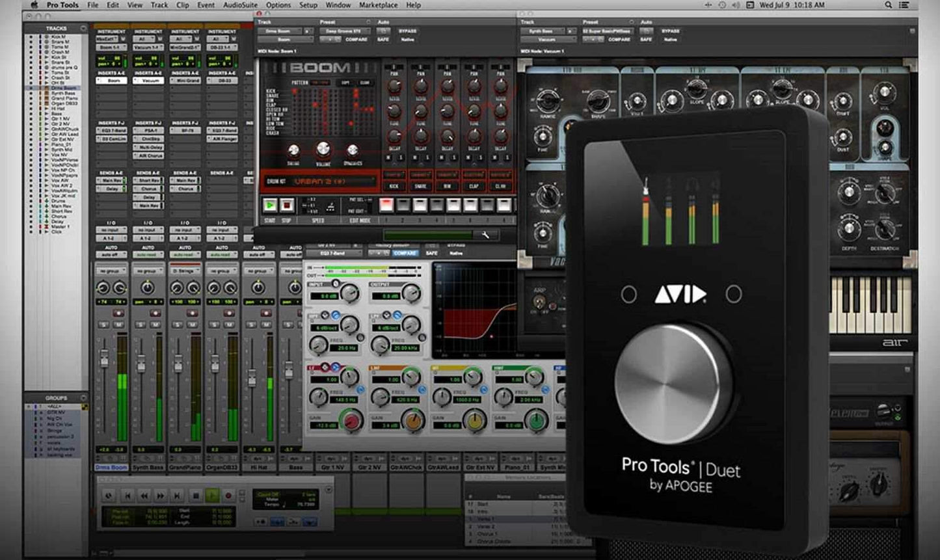The height and width of the screenshot is (560, 940).
Task: Click COMPARE in the EQ3 7-Band plug-in header
Action: pyautogui.click(x=405, y=253)
